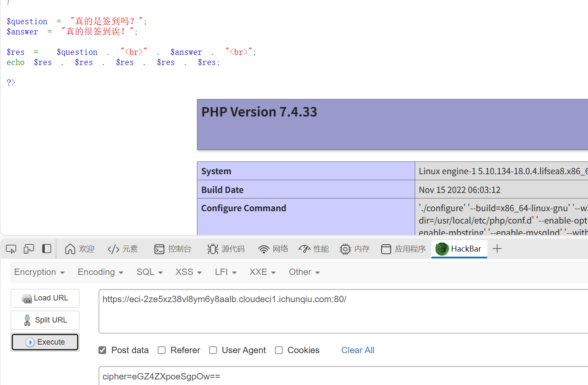This screenshot has width=588, height=385.
Task: Uncheck the Post data checkbox
Action: (102, 350)
